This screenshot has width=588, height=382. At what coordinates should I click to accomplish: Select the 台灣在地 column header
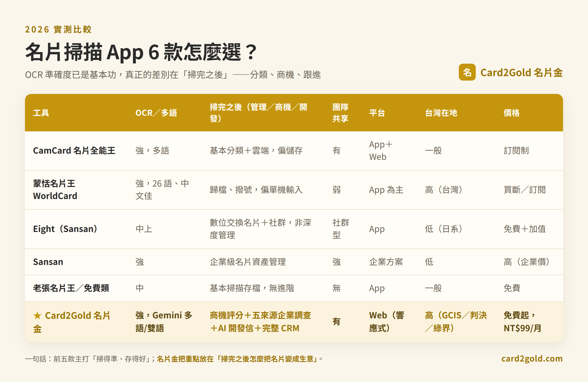(x=441, y=113)
